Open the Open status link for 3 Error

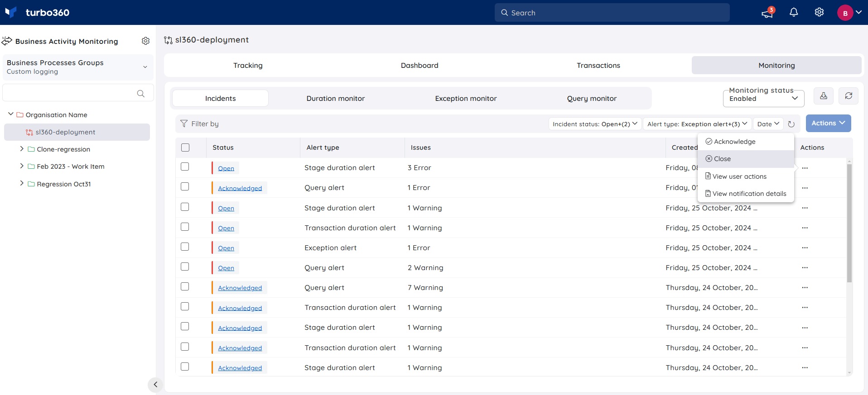click(226, 168)
